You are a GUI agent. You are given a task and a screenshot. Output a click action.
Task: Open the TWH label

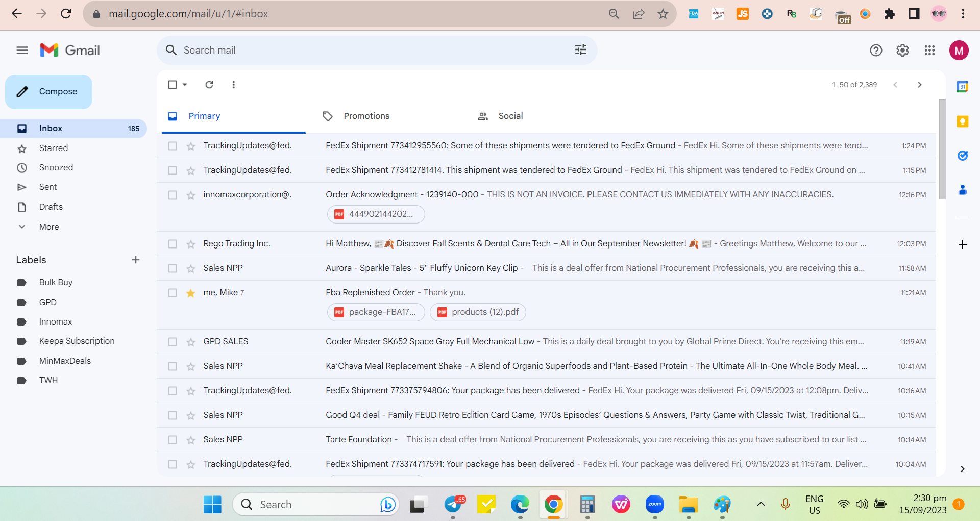pyautogui.click(x=48, y=380)
